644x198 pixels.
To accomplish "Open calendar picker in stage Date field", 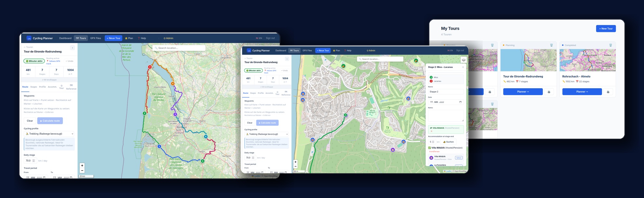I will coord(460,102).
